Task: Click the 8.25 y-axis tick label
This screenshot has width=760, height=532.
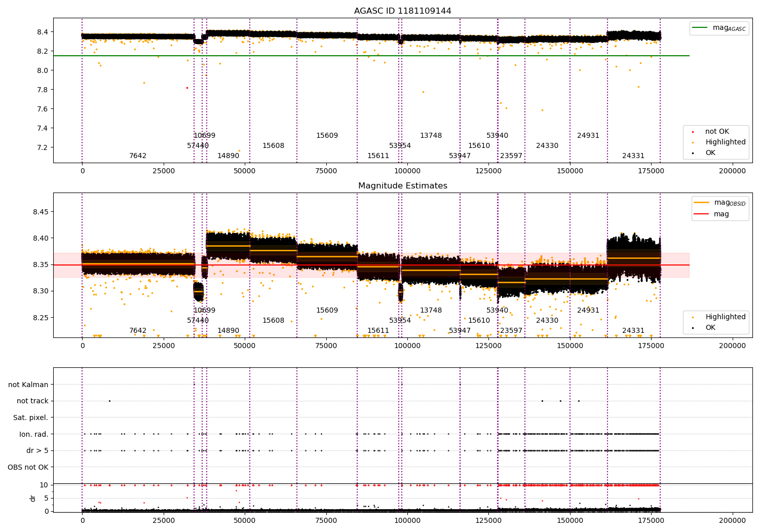Action: tap(41, 318)
